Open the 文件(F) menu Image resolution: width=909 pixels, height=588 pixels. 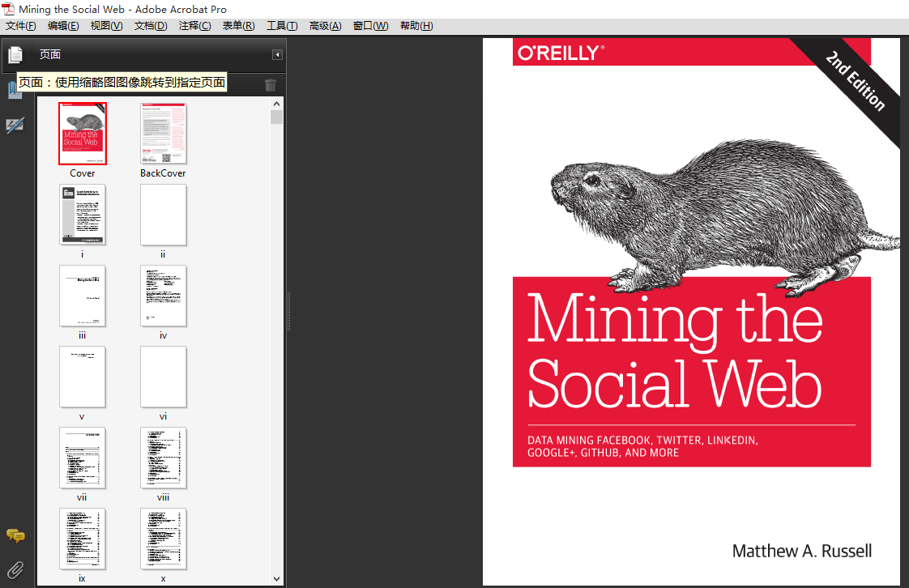click(x=21, y=26)
